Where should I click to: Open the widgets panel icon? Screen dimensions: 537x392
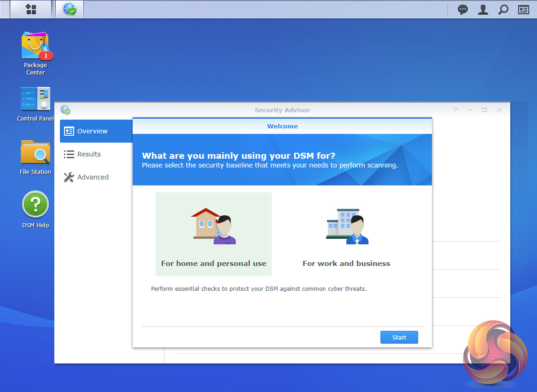523,10
